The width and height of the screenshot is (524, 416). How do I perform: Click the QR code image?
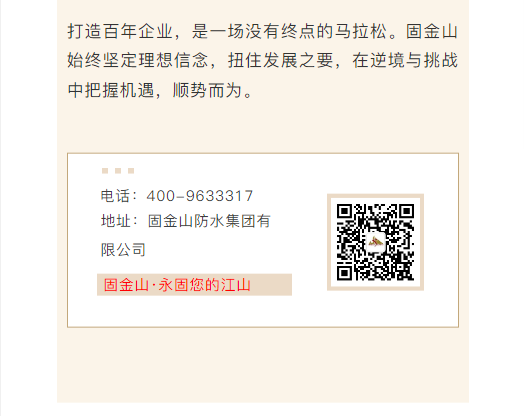(375, 242)
